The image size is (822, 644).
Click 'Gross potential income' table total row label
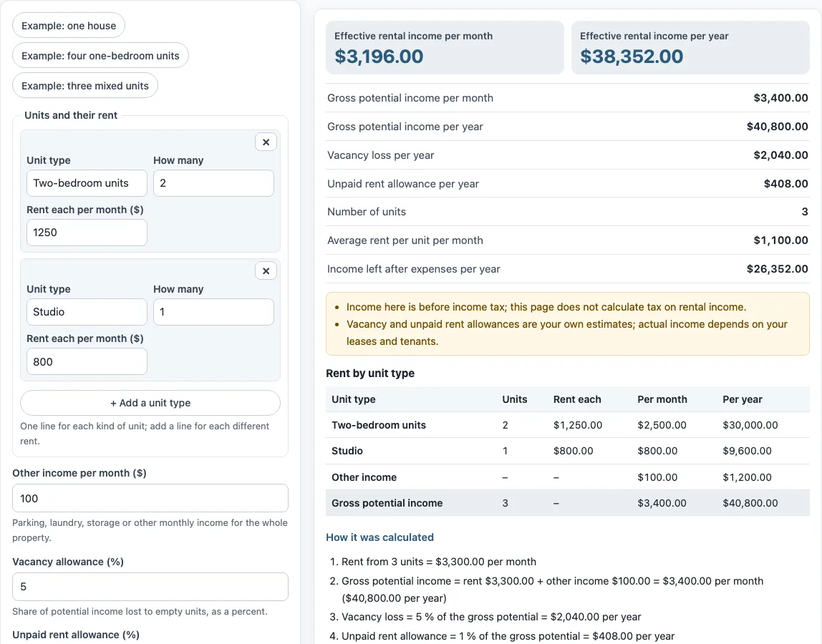(387, 503)
